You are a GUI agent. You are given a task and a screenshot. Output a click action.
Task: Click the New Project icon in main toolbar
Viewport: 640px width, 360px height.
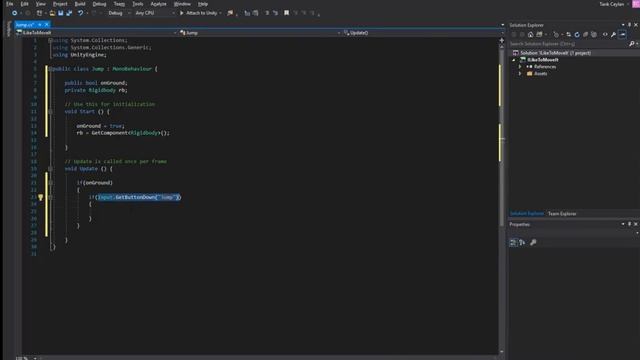(39, 13)
